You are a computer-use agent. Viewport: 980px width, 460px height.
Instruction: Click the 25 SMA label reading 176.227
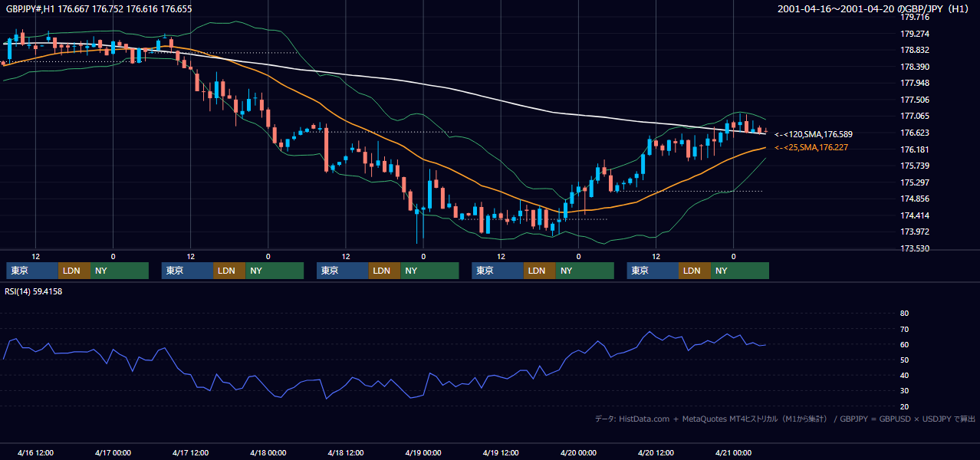[x=811, y=147]
